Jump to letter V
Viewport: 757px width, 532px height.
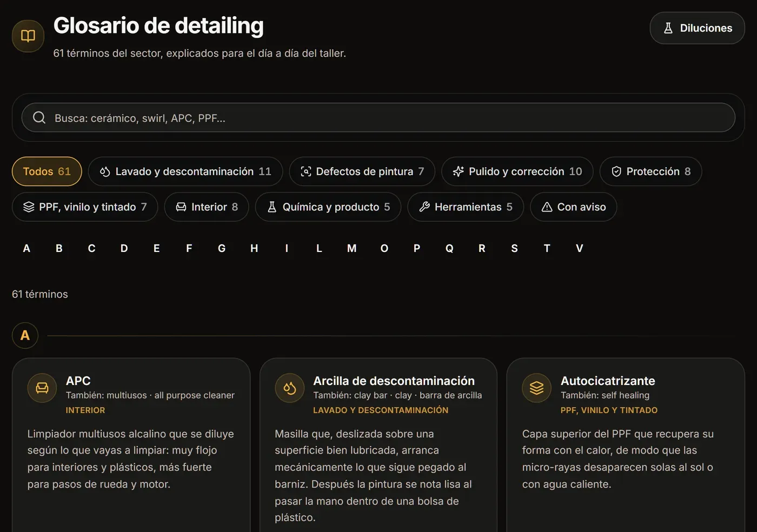580,248
